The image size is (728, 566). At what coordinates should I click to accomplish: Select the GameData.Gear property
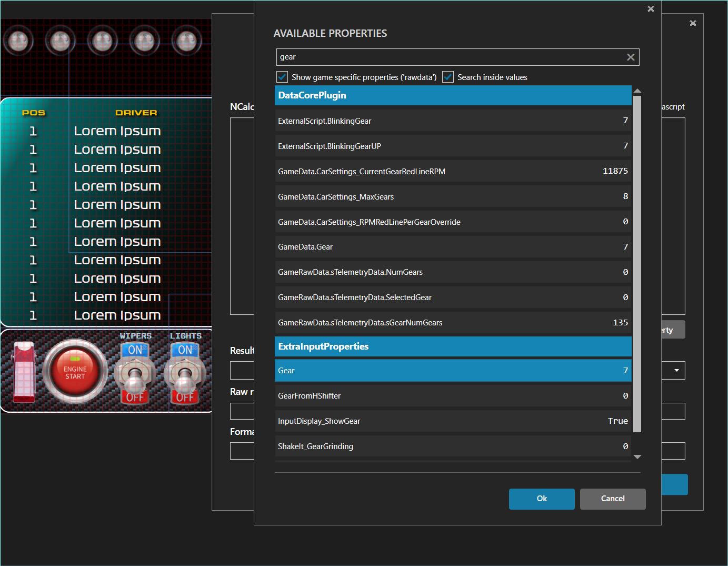[x=453, y=246]
